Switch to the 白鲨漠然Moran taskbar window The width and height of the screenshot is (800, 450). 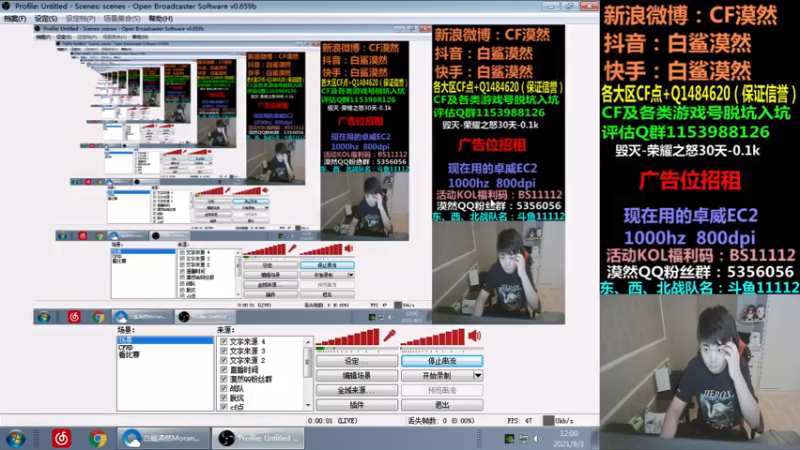tap(163, 438)
